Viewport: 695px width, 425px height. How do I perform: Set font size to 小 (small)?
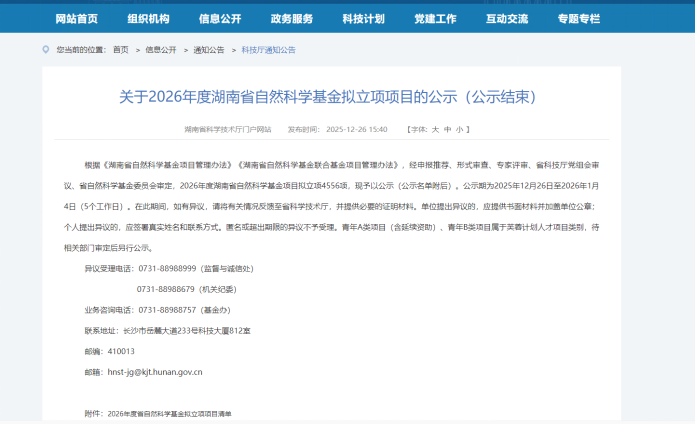[459, 129]
